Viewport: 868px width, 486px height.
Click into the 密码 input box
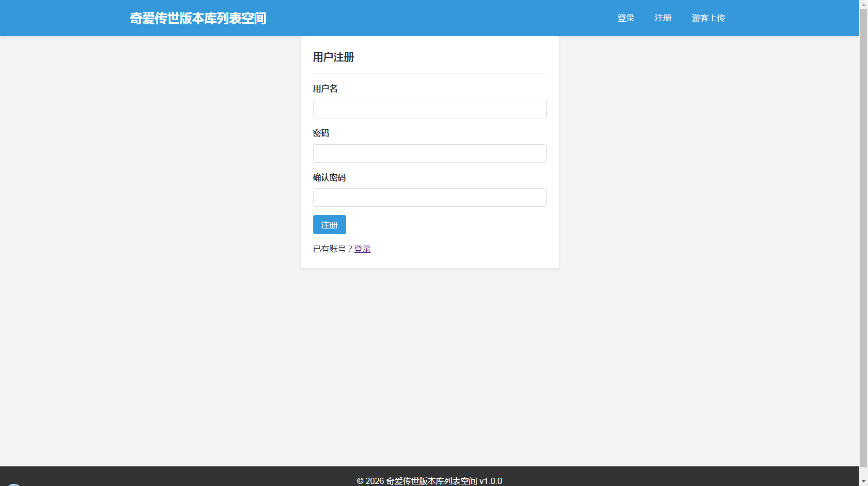(x=429, y=154)
